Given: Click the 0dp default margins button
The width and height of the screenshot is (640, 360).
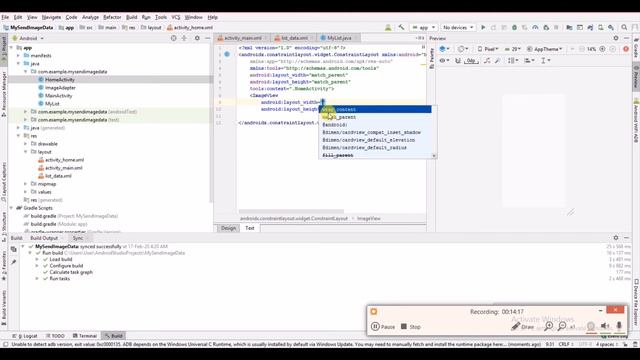Looking at the screenshot, I should point(471,60).
